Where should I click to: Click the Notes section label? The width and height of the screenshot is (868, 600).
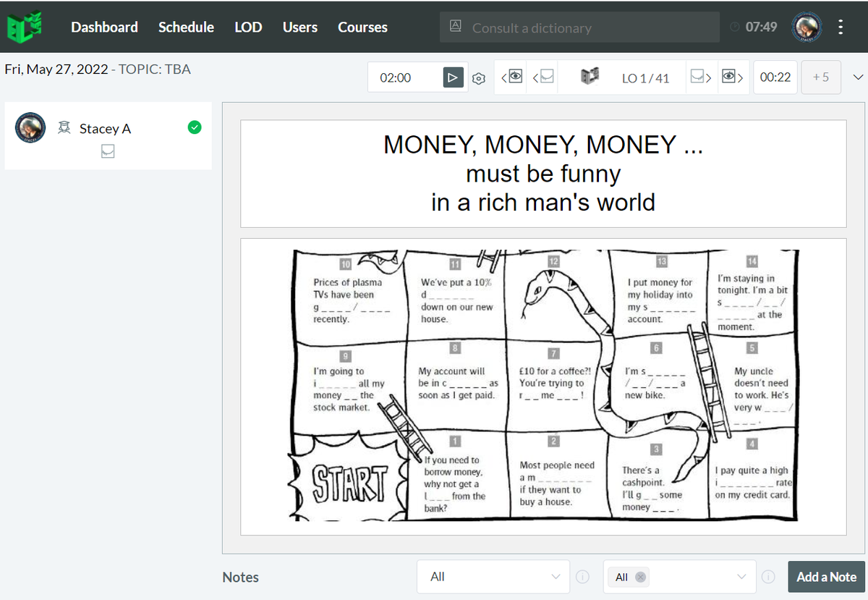241,577
